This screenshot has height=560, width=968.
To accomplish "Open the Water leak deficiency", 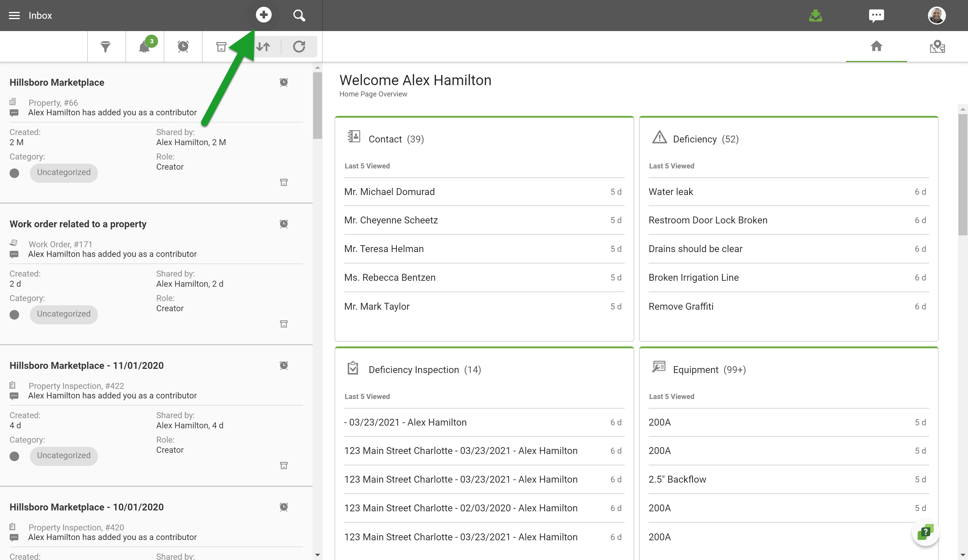I will pyautogui.click(x=671, y=192).
